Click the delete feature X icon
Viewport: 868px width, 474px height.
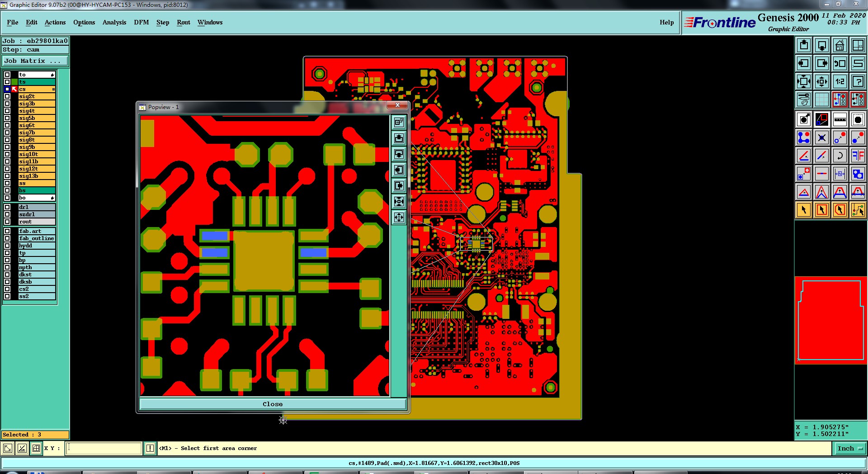click(822, 137)
